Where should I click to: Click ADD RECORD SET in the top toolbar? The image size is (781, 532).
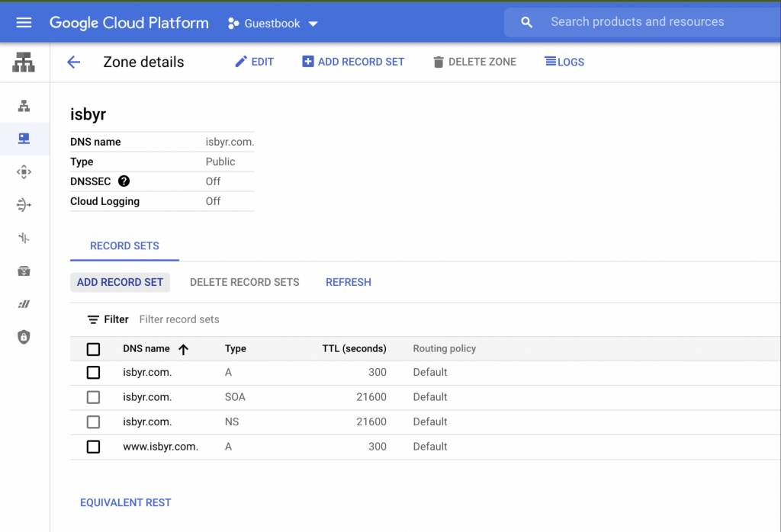point(353,62)
